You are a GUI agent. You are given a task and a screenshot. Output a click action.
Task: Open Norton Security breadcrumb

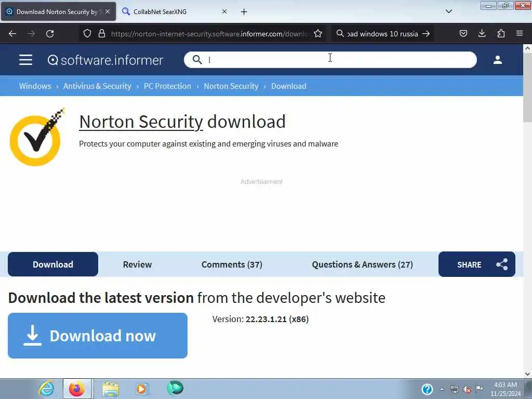[231, 86]
